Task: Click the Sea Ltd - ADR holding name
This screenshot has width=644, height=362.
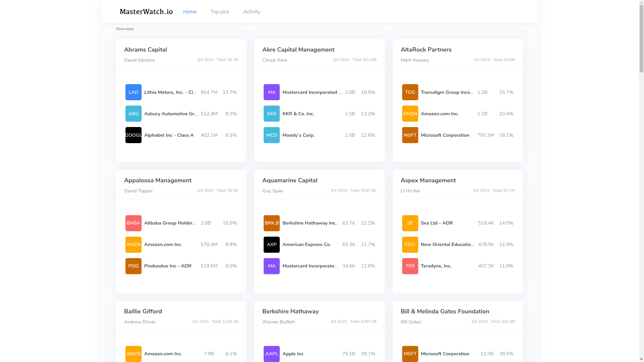Action: tap(437, 223)
